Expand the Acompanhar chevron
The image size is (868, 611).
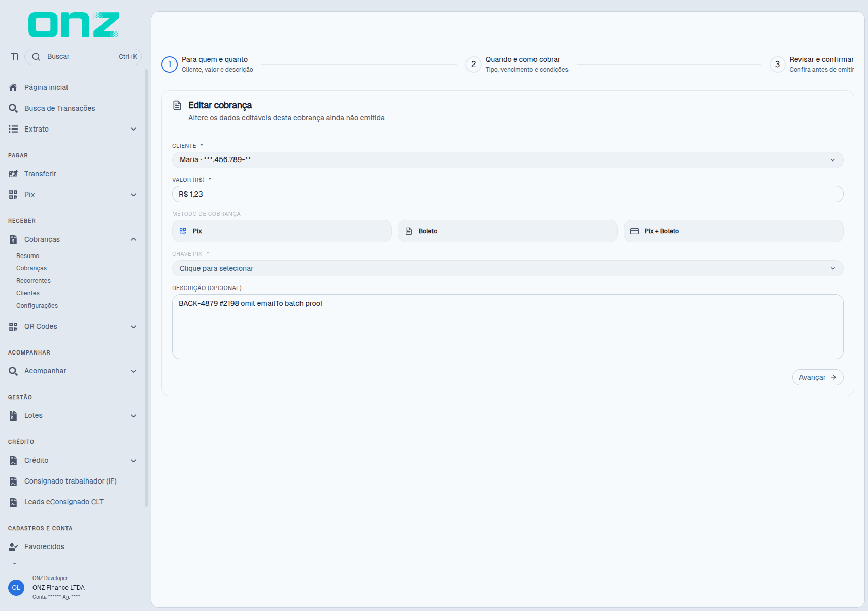pyautogui.click(x=133, y=371)
